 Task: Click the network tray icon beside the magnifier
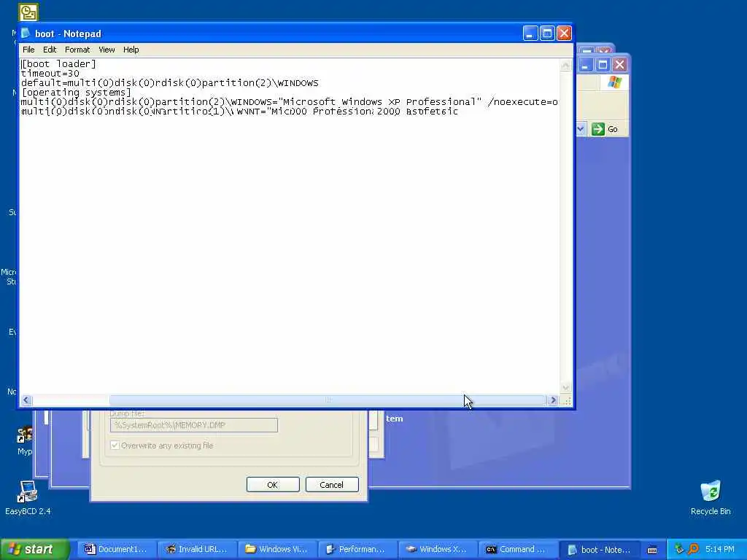coord(679,549)
